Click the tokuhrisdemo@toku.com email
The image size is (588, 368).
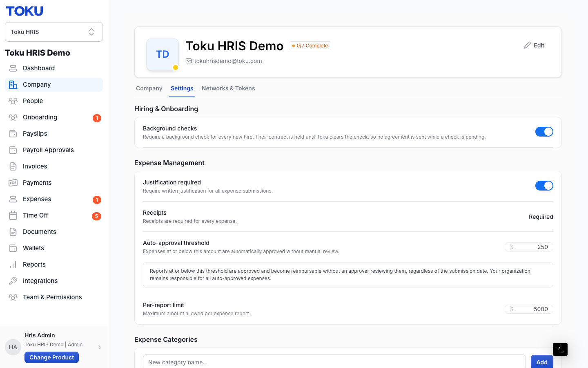pos(228,61)
